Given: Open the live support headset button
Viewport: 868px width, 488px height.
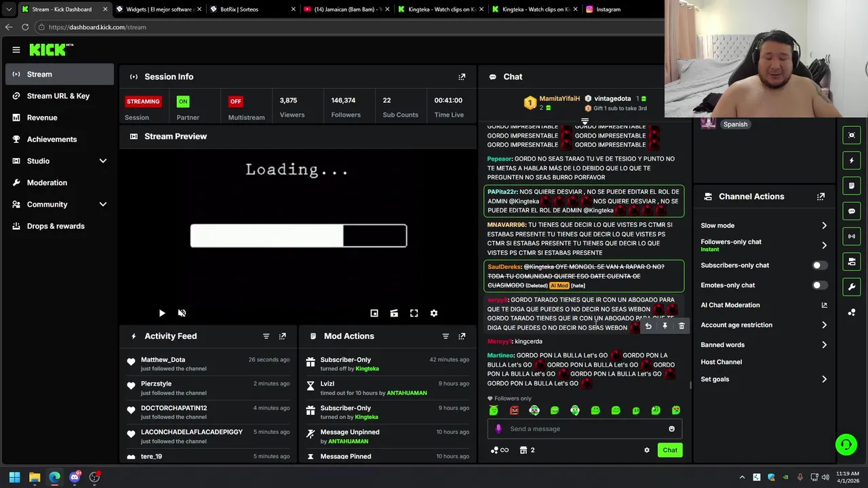Looking at the screenshot, I should coord(846,445).
